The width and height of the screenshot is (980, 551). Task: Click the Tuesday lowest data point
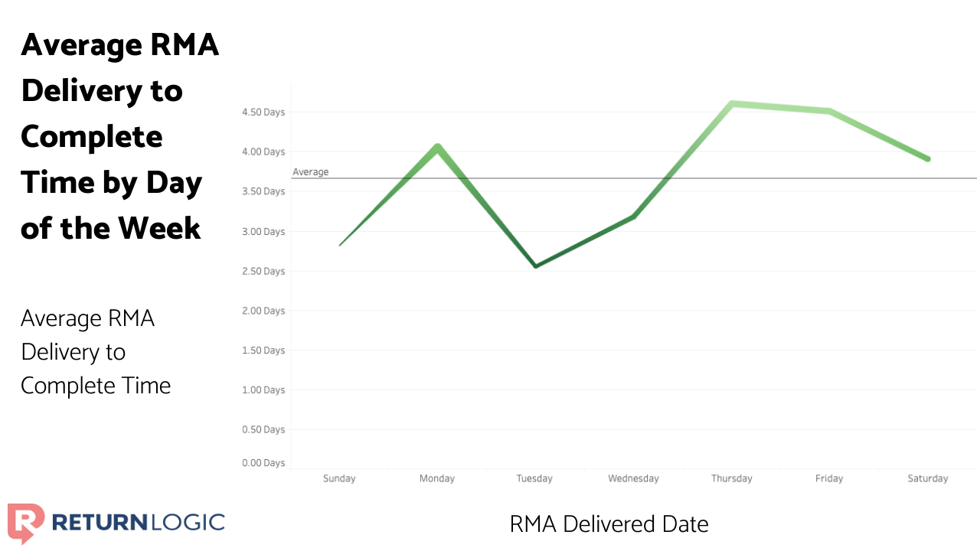coord(536,266)
